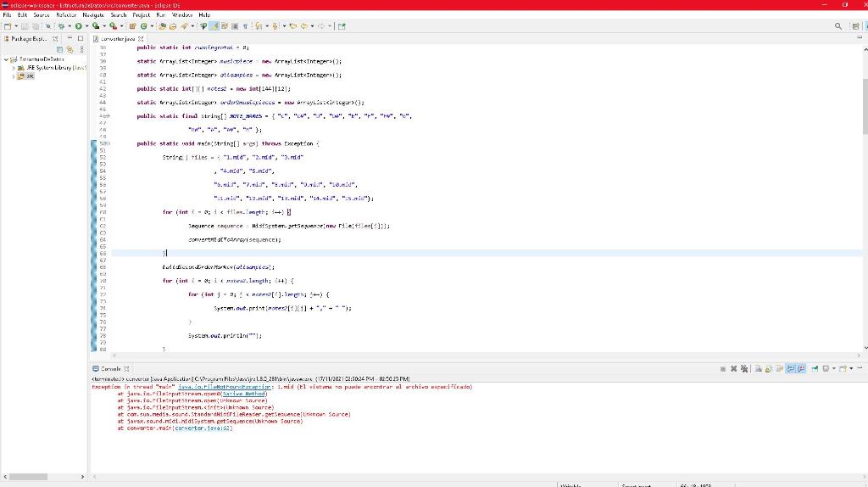Toggle Show Console on Standard Out
Screen dimensions: 868x487
(791, 368)
